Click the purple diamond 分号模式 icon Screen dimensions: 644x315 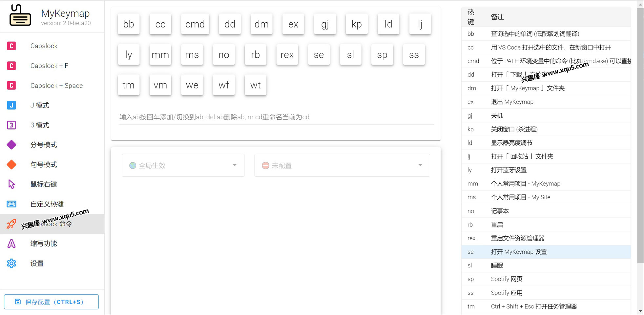pos(11,145)
